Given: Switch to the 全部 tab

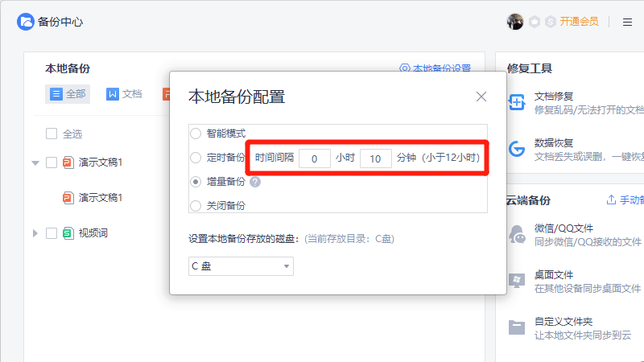Looking at the screenshot, I should (x=68, y=94).
